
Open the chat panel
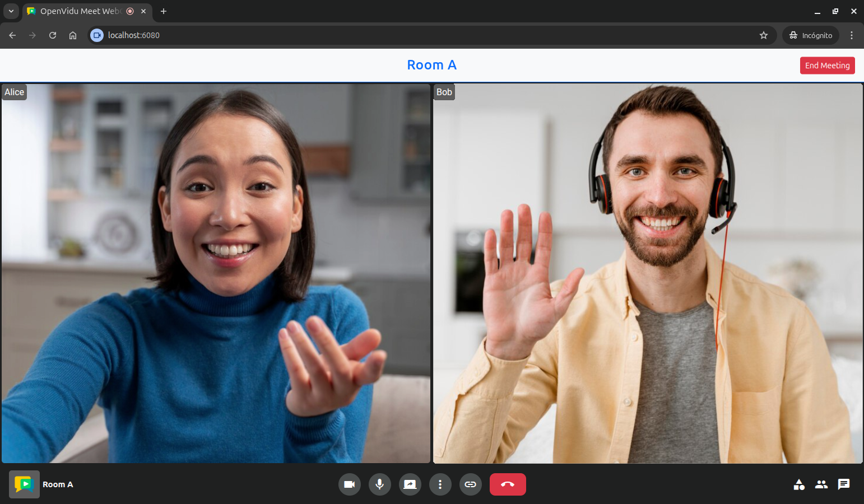tap(844, 484)
